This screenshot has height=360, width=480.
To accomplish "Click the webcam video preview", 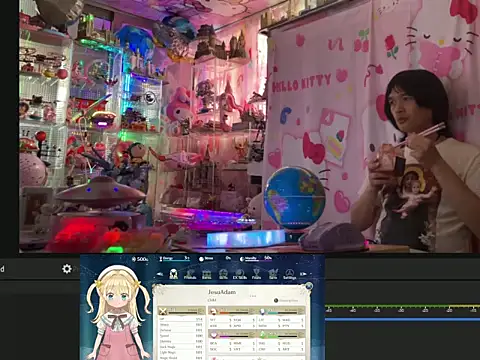I will pyautogui.click(x=249, y=126).
